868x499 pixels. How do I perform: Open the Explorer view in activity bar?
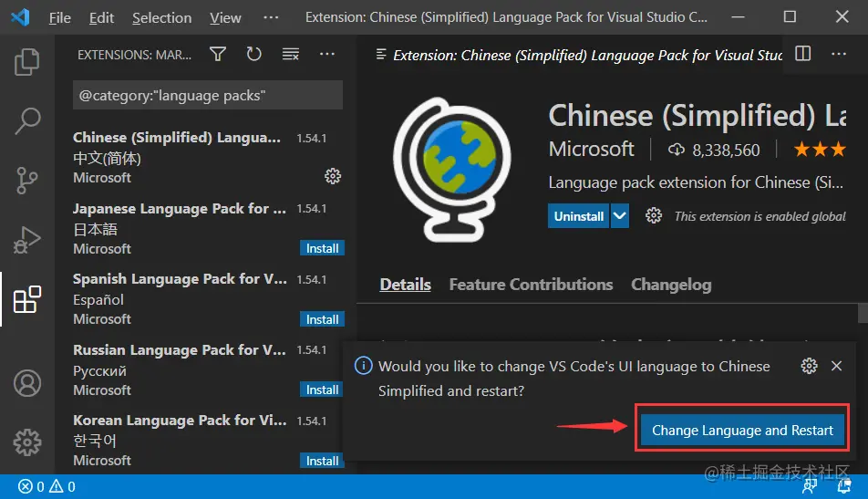26,61
